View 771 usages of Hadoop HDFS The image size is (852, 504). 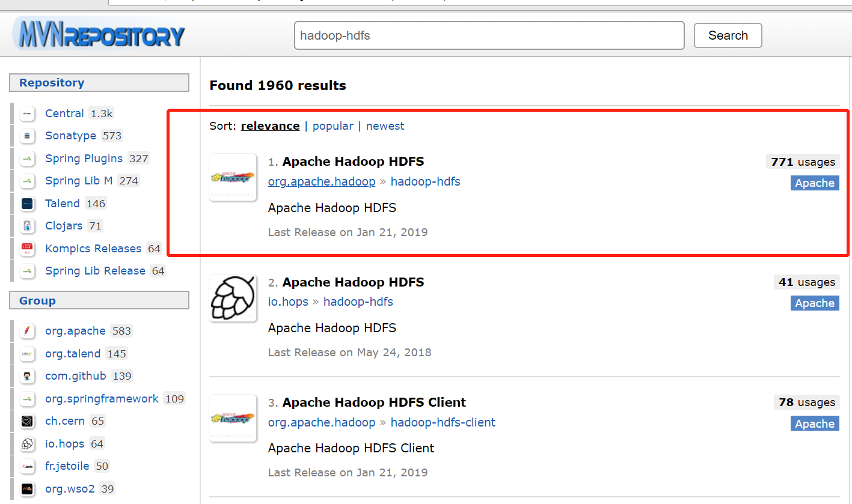click(803, 162)
